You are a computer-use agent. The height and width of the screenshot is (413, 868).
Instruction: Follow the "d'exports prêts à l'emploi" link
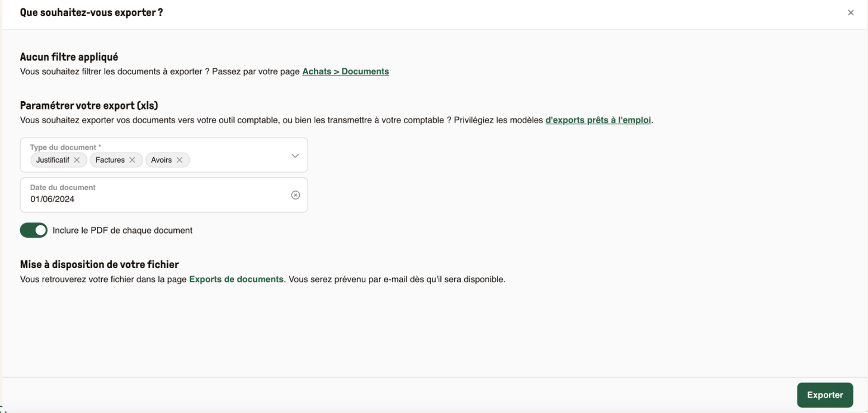click(x=598, y=120)
